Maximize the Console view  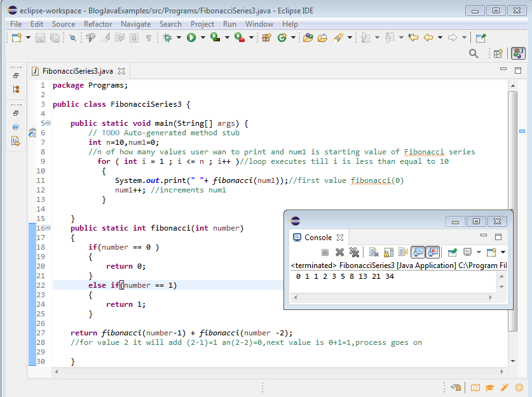tap(497, 235)
